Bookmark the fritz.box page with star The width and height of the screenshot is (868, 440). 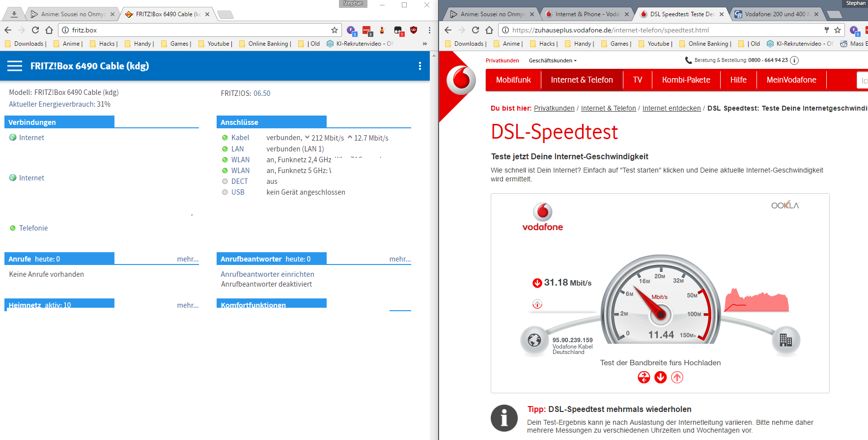pyautogui.click(x=335, y=30)
